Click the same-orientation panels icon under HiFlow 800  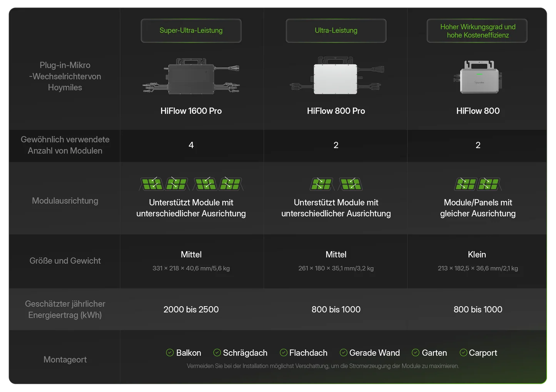point(478,184)
